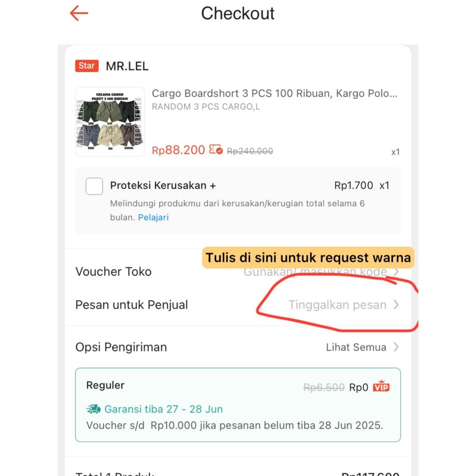The height and width of the screenshot is (476, 476).
Task: Tap the Opsi Pengiriman heading
Action: (121, 347)
